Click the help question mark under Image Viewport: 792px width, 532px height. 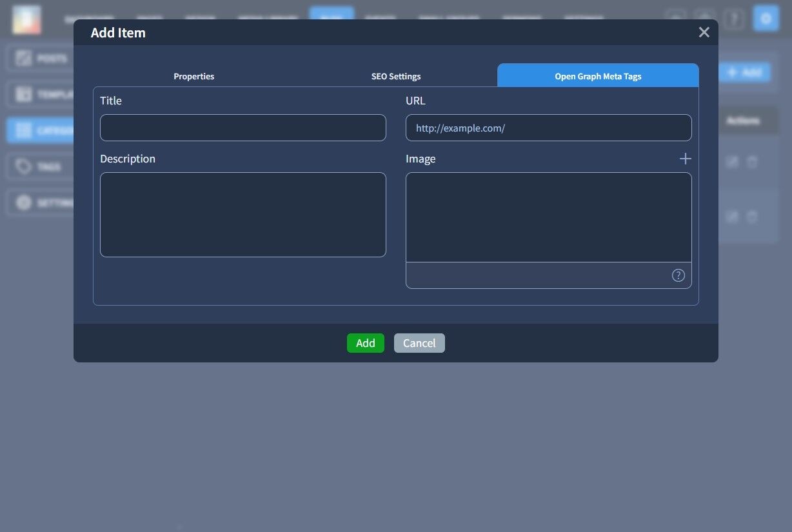tap(678, 275)
